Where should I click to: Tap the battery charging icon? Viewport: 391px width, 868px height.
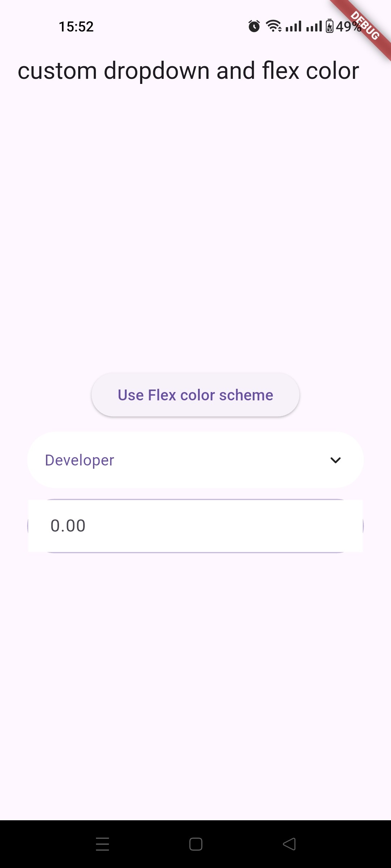[329, 26]
